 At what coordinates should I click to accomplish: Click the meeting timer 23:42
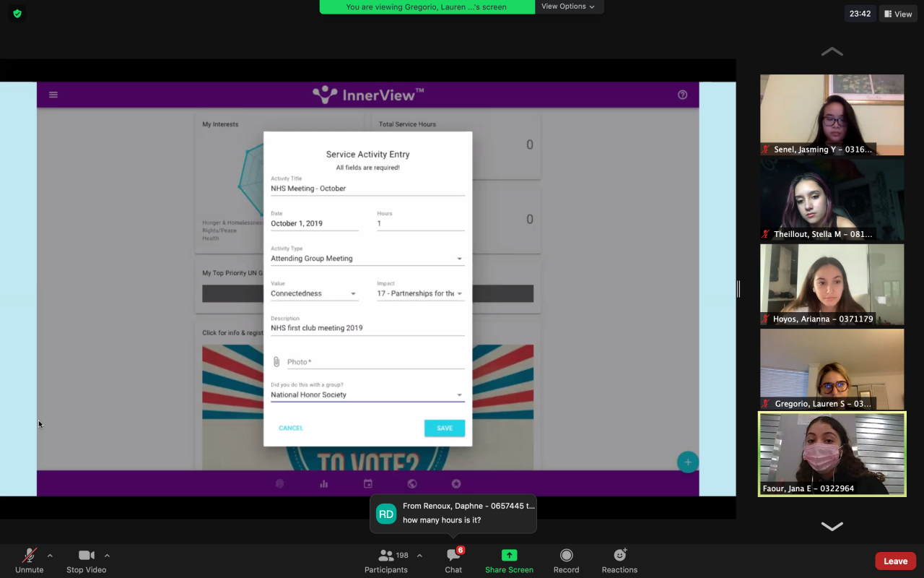(x=860, y=14)
